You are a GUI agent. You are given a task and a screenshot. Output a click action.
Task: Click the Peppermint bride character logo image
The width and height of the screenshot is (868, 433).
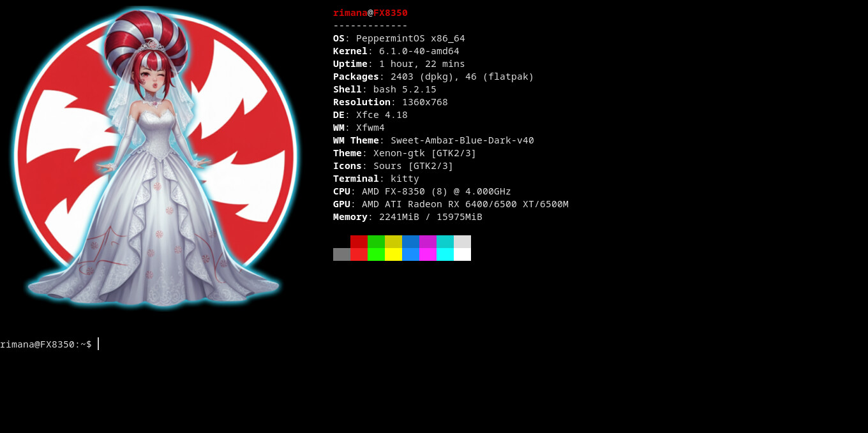[155, 158]
